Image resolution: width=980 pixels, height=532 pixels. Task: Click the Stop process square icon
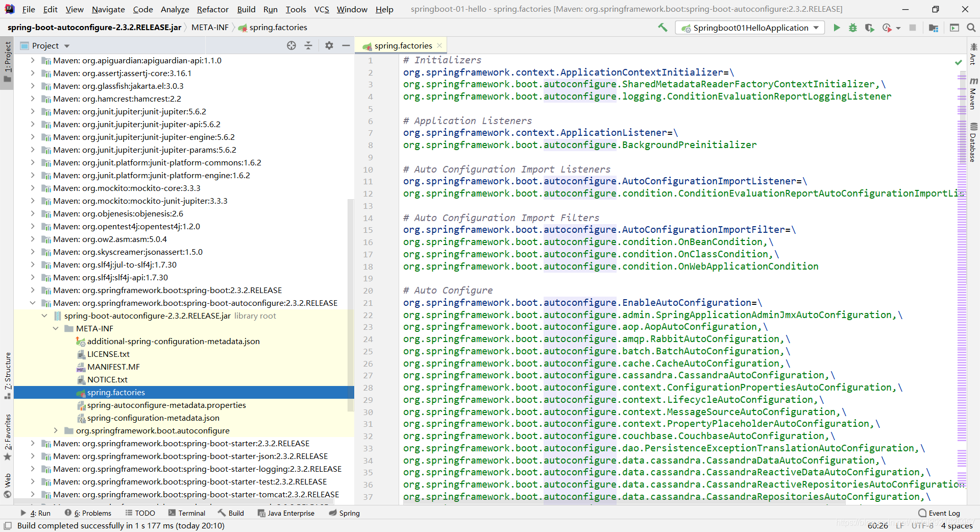pos(913,28)
